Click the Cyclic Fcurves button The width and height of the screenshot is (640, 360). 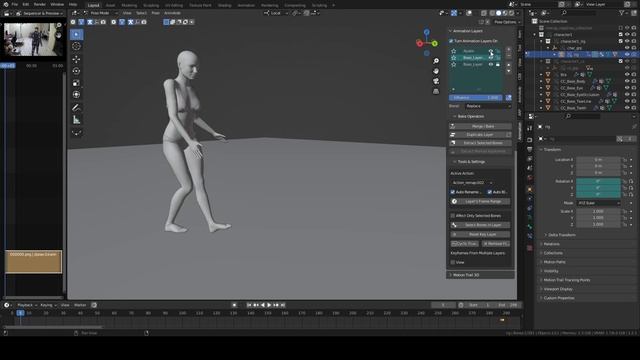pos(464,244)
